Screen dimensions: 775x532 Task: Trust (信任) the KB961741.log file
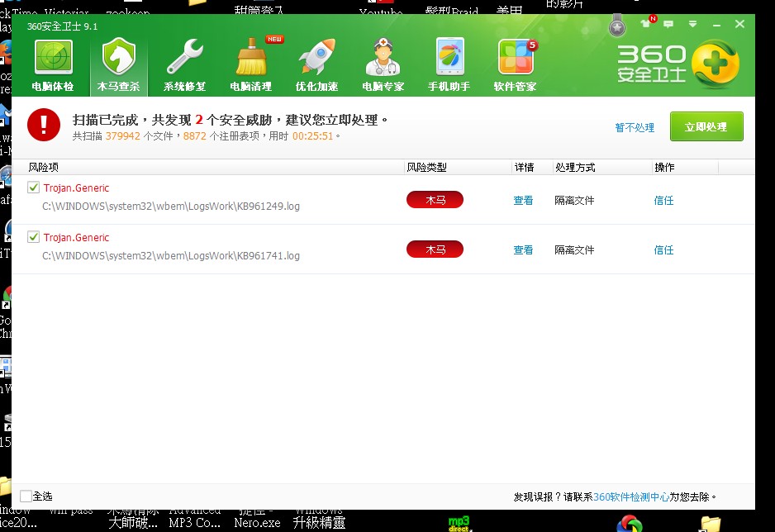pyautogui.click(x=663, y=249)
